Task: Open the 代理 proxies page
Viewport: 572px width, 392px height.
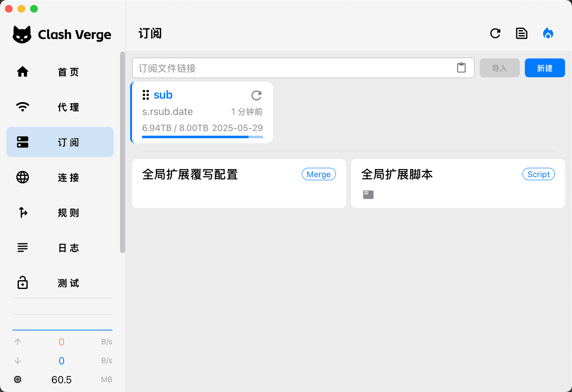Action: click(x=60, y=107)
